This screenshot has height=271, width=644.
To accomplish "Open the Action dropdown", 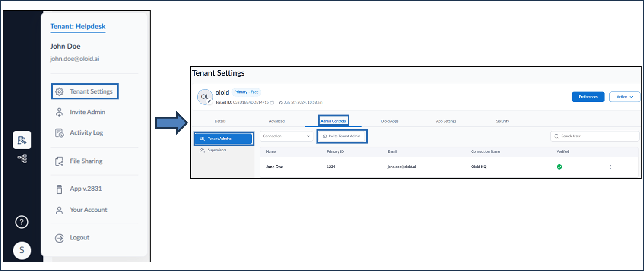I will [x=625, y=97].
